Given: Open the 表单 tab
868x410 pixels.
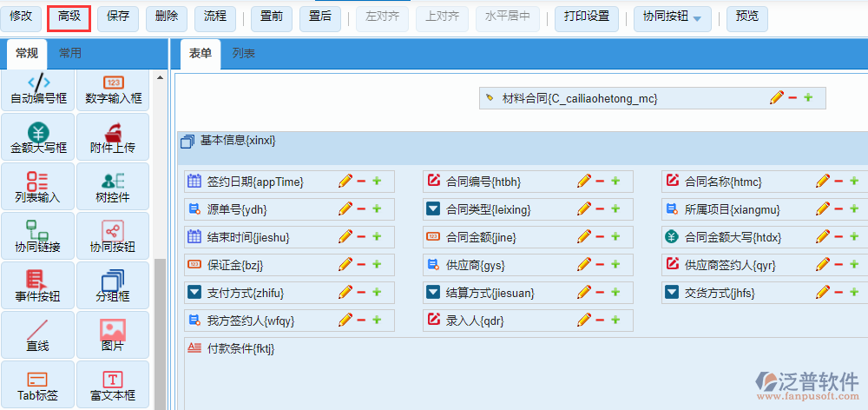Looking at the screenshot, I should (201, 53).
